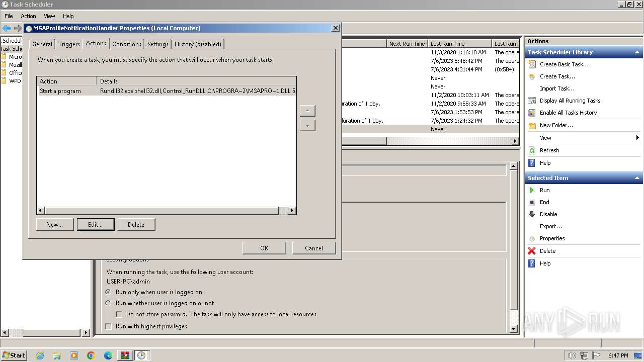The height and width of the screenshot is (362, 644).
Task: Collapse the Selected Item section
Action: (x=637, y=178)
